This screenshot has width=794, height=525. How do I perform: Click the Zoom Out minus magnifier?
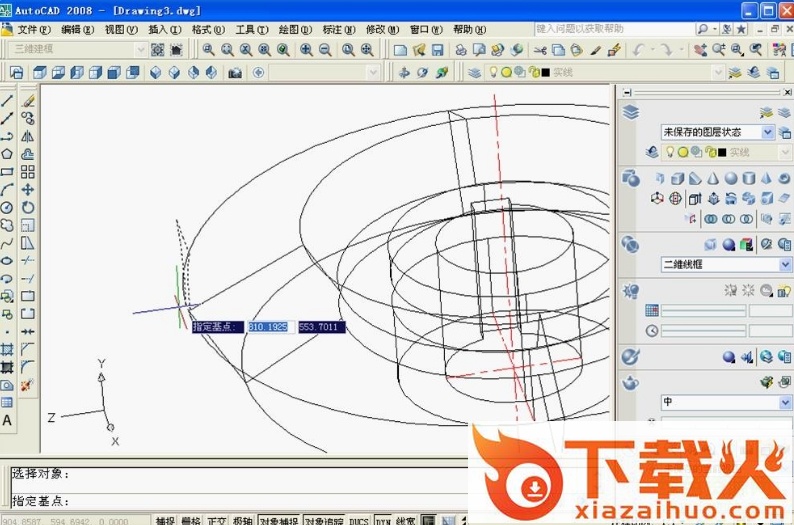(x=325, y=50)
